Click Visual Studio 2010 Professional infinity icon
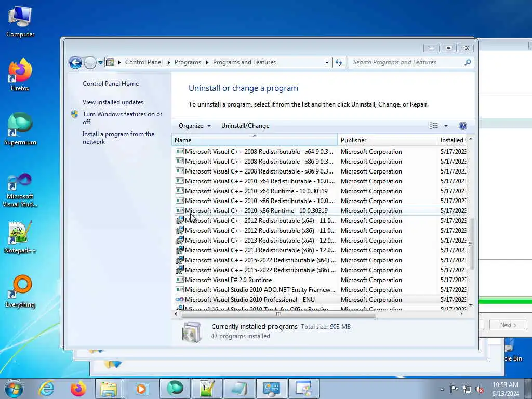The width and height of the screenshot is (532, 399). coord(179,300)
